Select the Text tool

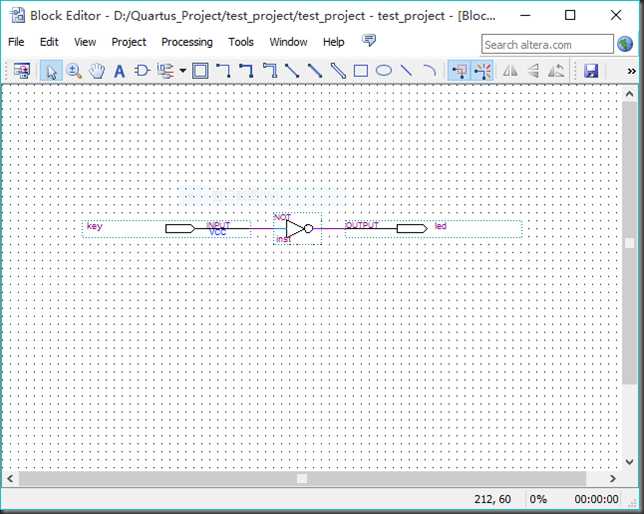point(119,71)
